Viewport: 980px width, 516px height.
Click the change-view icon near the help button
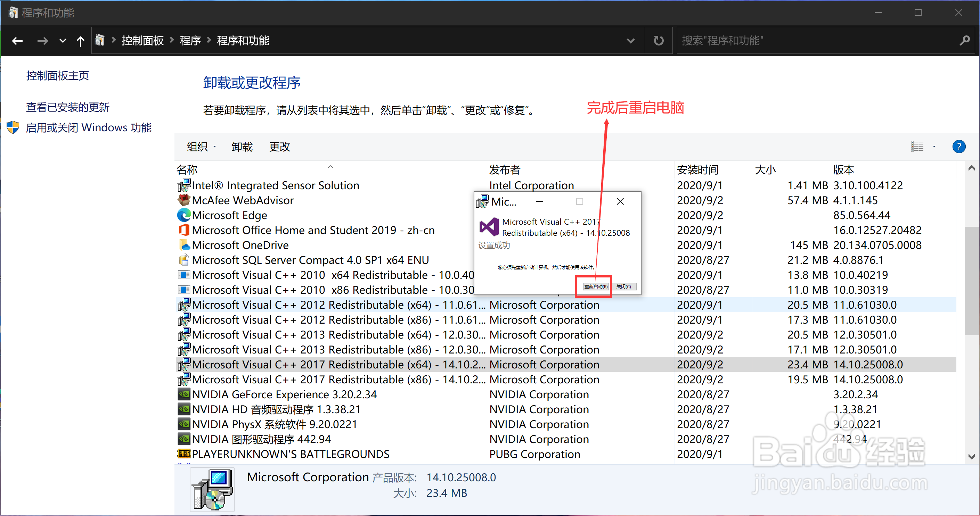pyautogui.click(x=917, y=147)
